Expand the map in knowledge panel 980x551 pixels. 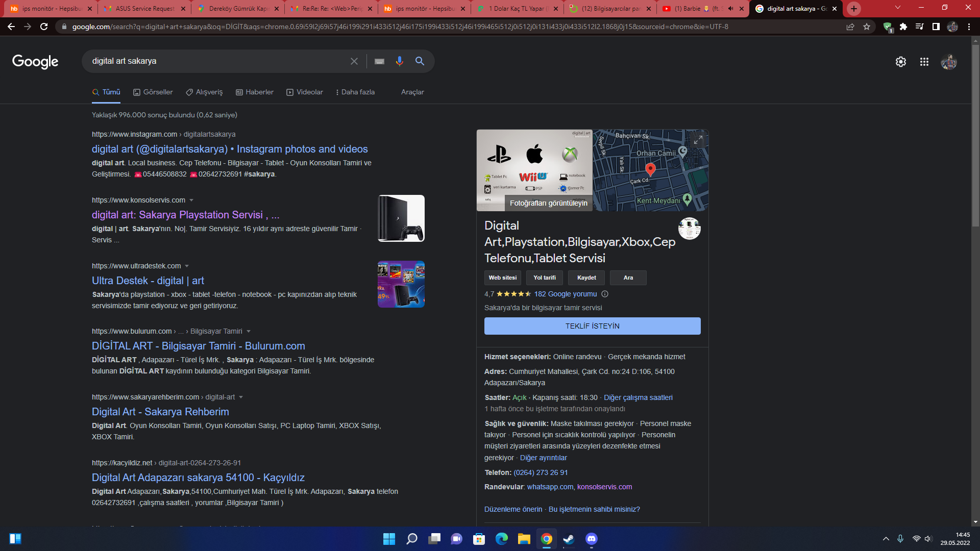[698, 139]
